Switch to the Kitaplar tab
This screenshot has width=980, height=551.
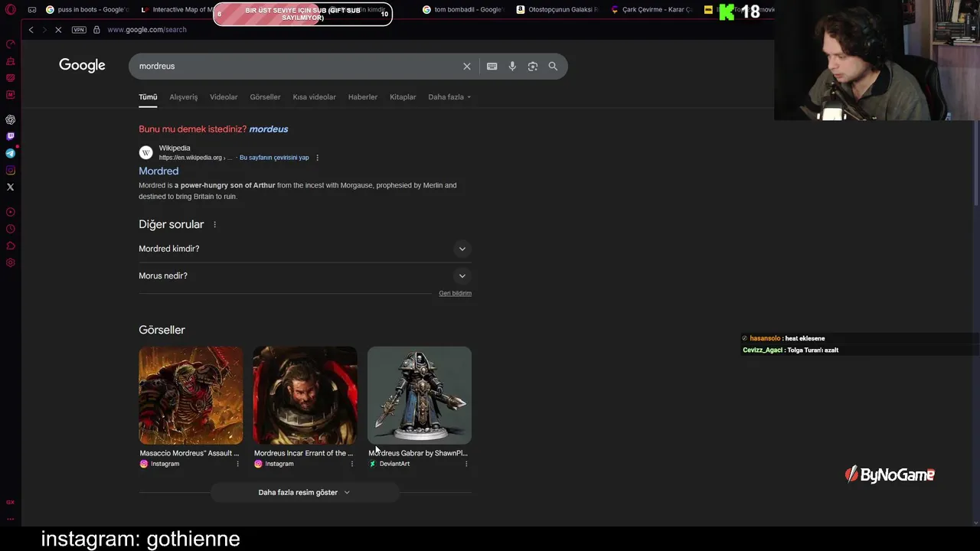(403, 97)
